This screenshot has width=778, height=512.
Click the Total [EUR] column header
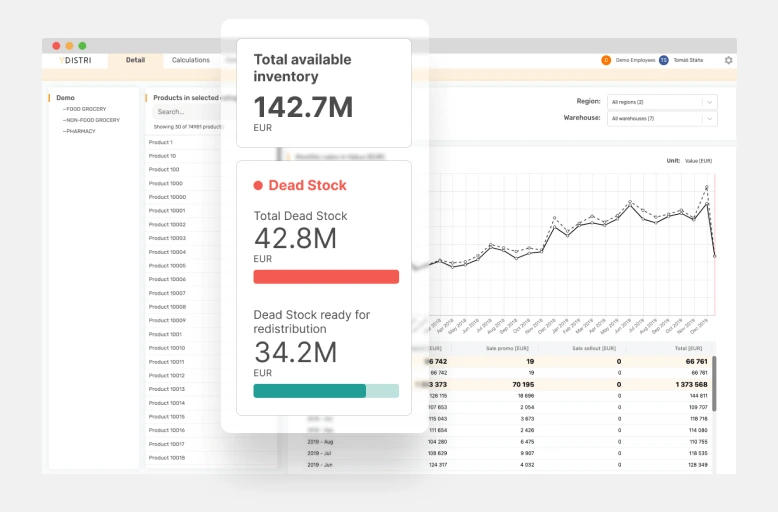coord(688,349)
